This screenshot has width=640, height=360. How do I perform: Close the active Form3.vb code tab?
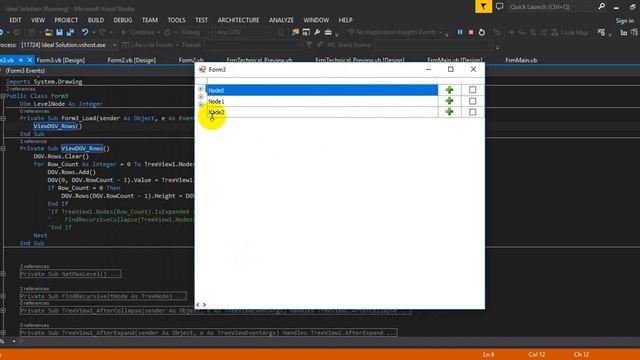pos(29,60)
